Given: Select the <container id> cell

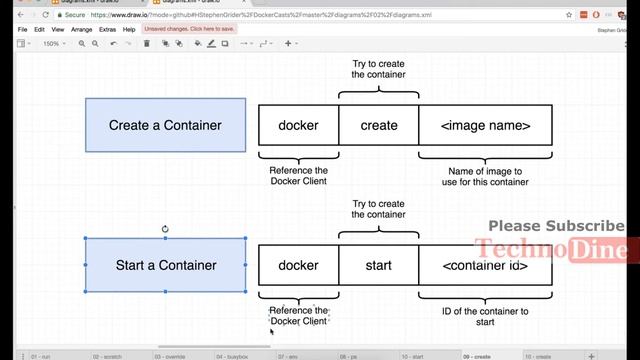Looking at the screenshot, I should 485,265.
